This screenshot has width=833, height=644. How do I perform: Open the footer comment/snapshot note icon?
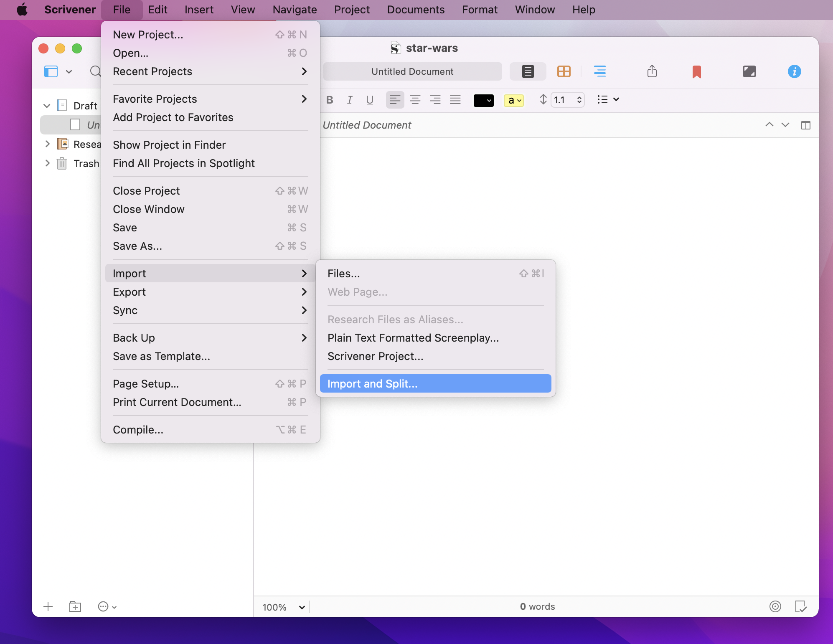pyautogui.click(x=800, y=606)
